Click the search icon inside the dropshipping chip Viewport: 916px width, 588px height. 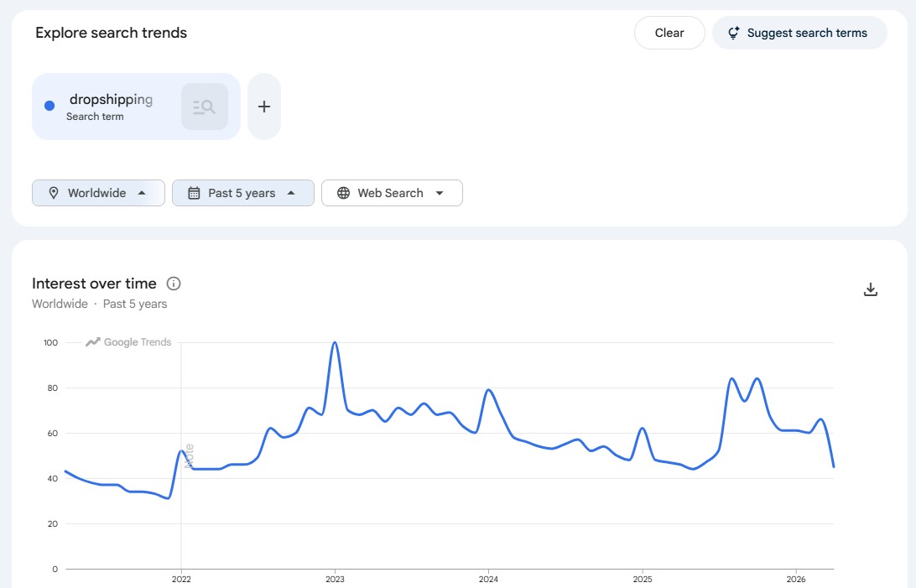point(205,106)
